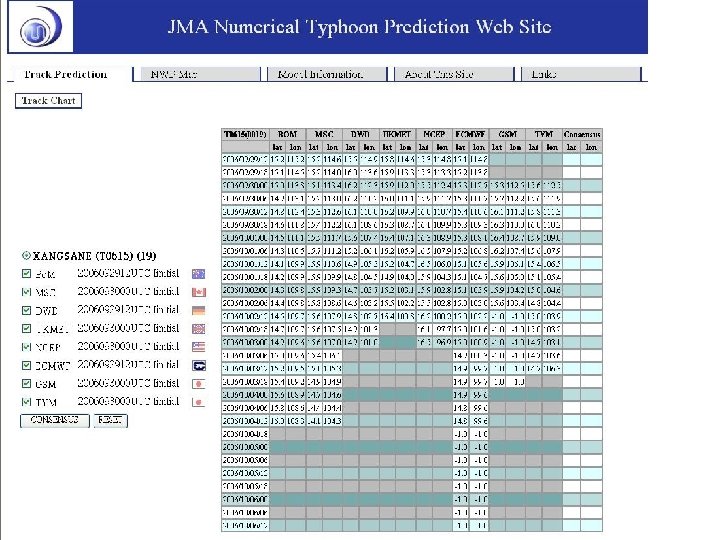Click the Canadian flag beside MSC

(198, 292)
